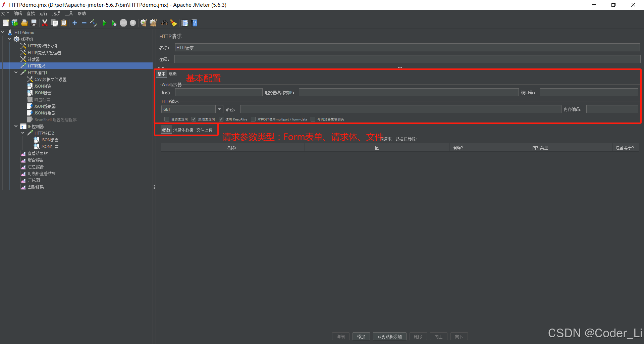Toggle the 跟随重定向 checkbox
This screenshot has height=344, width=644.
click(194, 119)
